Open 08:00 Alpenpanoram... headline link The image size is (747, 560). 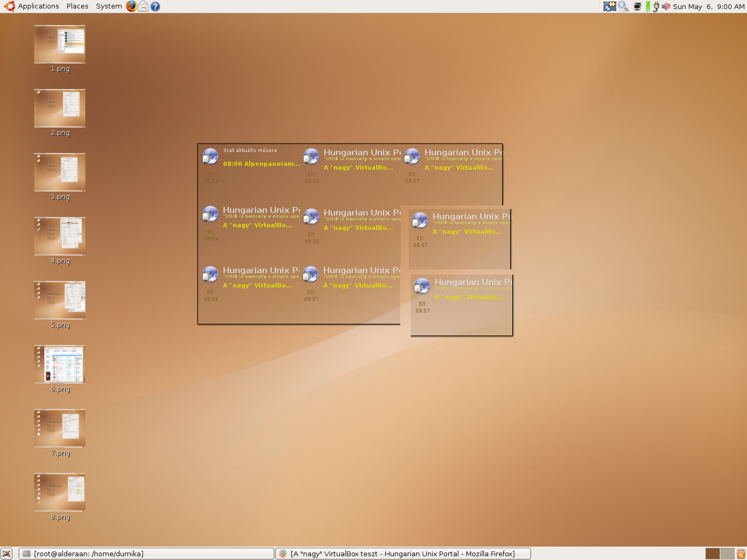tap(261, 164)
